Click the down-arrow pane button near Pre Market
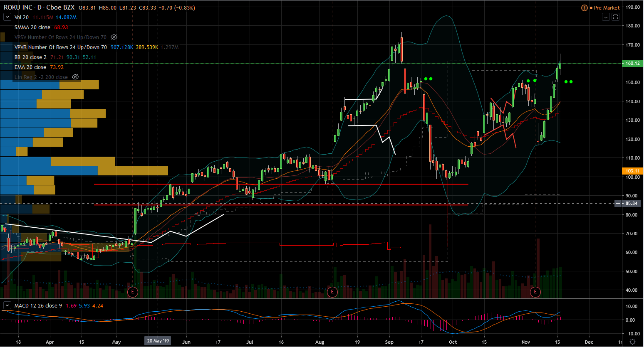644x347 pixels. (606, 17)
